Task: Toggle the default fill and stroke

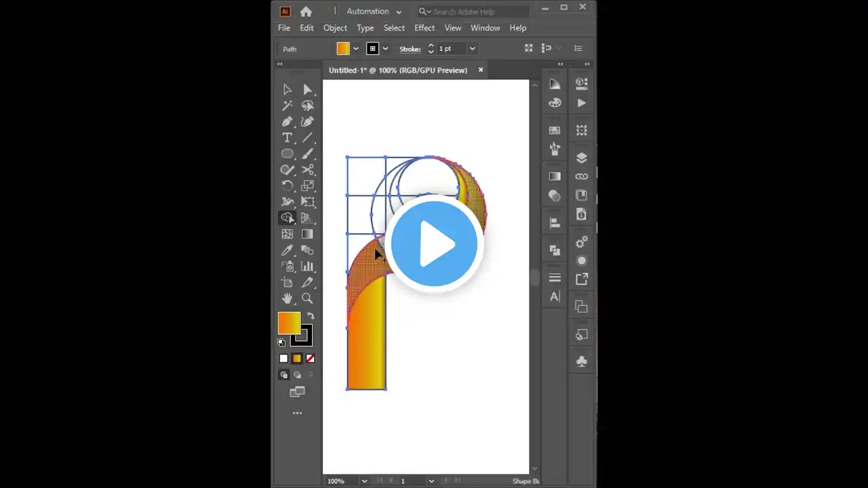Action: [x=281, y=342]
